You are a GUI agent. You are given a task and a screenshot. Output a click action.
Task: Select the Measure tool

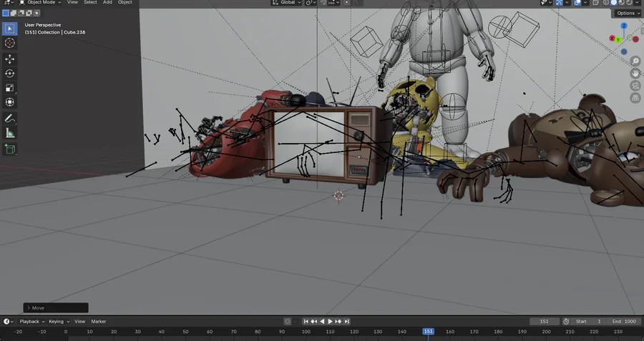tap(10, 133)
